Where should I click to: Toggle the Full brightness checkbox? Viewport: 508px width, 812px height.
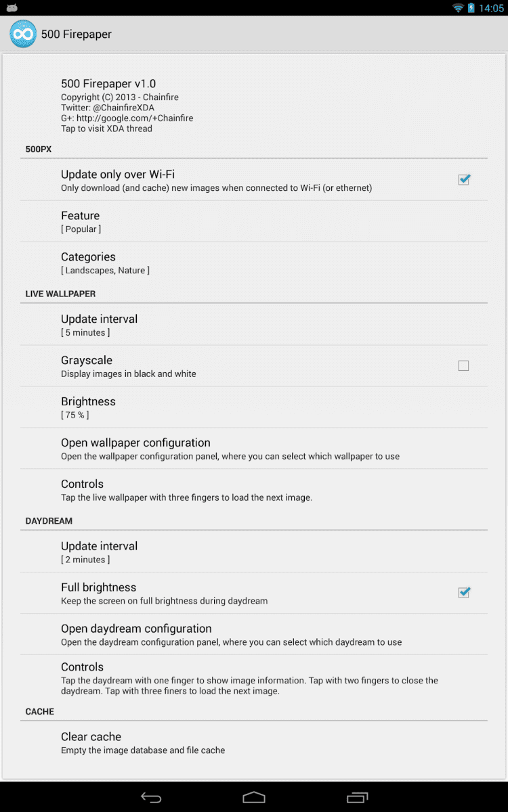click(x=463, y=593)
